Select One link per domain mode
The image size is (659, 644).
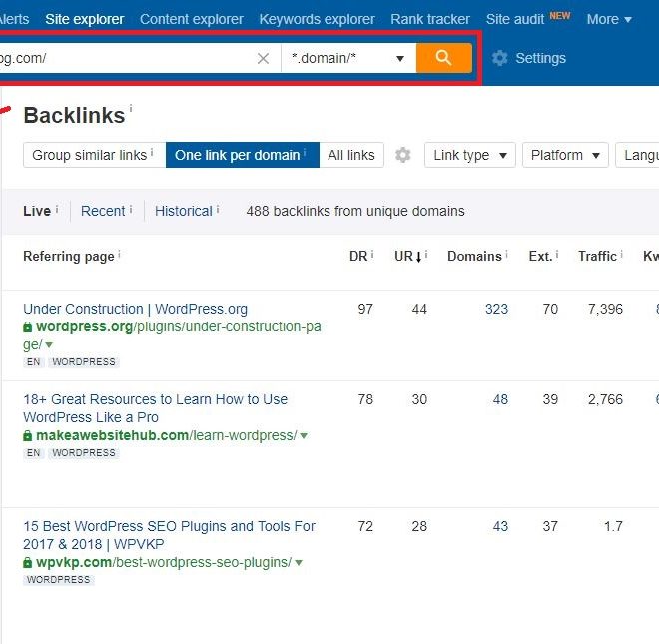point(243,155)
